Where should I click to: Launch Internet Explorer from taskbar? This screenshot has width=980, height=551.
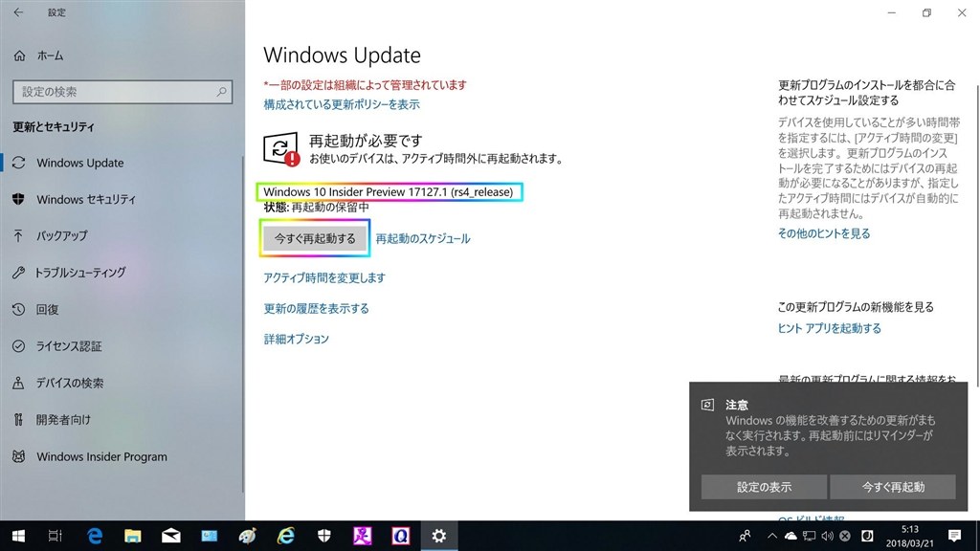coord(285,536)
